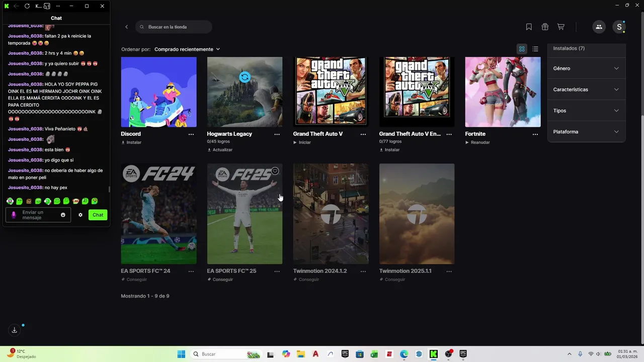Open the downloads icon in the bottom left
The image size is (644, 362).
click(x=15, y=330)
